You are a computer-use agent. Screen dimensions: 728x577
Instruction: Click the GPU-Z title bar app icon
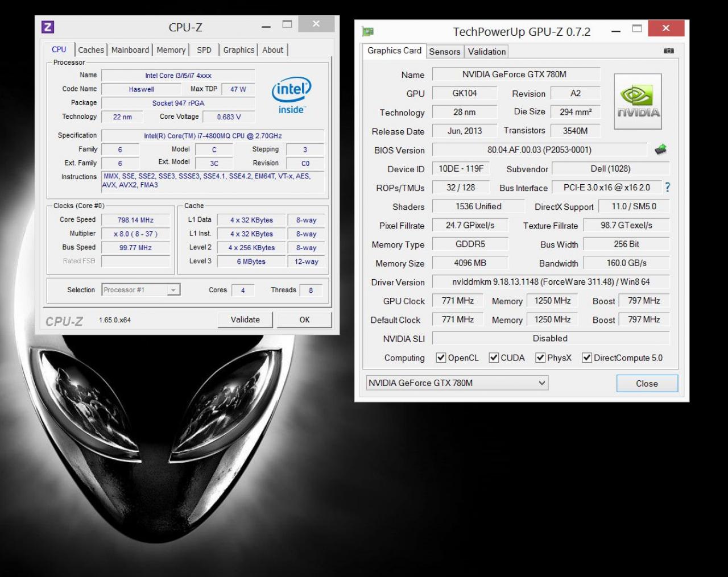tap(368, 32)
